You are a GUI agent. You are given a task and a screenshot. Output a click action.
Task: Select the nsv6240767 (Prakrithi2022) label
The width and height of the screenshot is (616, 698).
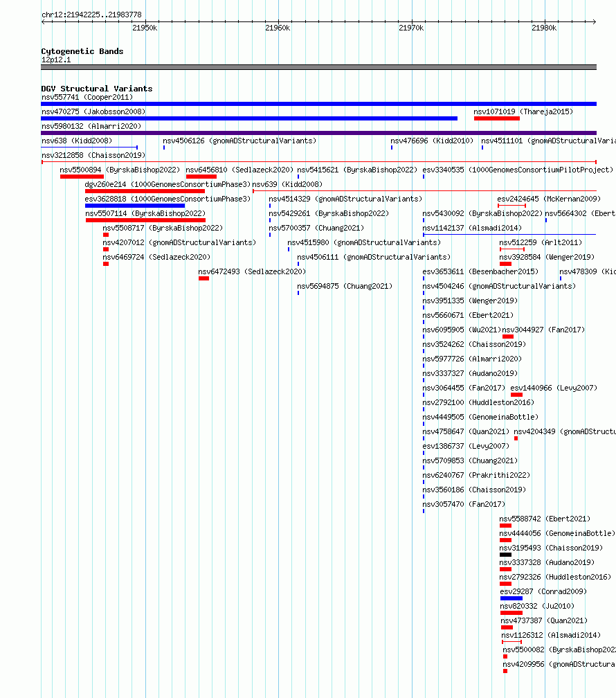tap(477, 476)
